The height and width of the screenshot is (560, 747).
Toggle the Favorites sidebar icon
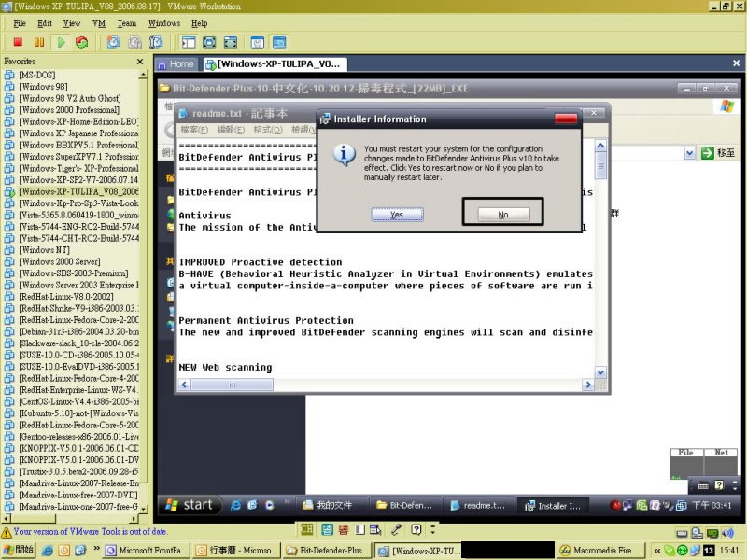[x=189, y=42]
